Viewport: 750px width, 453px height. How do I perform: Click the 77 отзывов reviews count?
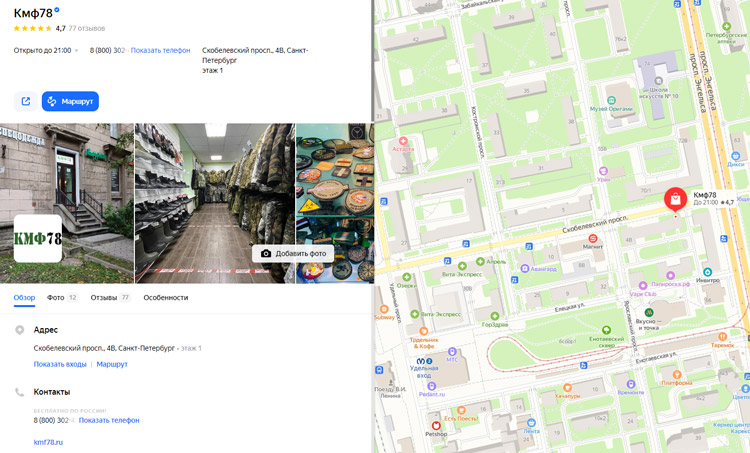click(x=87, y=28)
